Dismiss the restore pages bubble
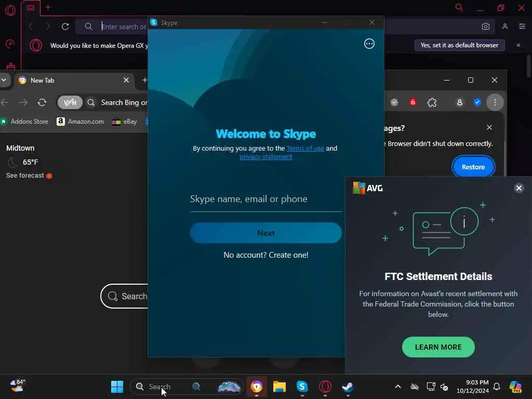The image size is (532, 399). (489, 127)
